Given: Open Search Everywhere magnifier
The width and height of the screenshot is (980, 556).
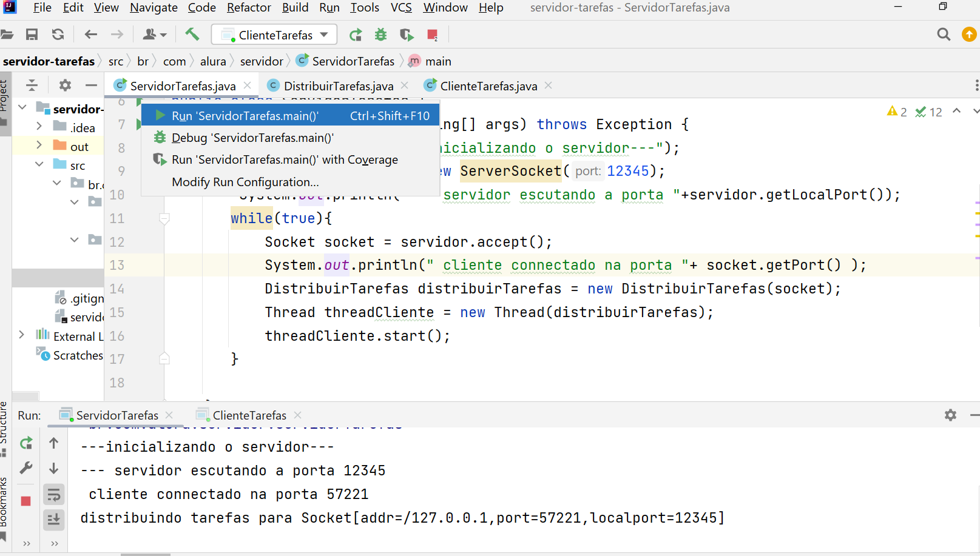Looking at the screenshot, I should tap(944, 35).
